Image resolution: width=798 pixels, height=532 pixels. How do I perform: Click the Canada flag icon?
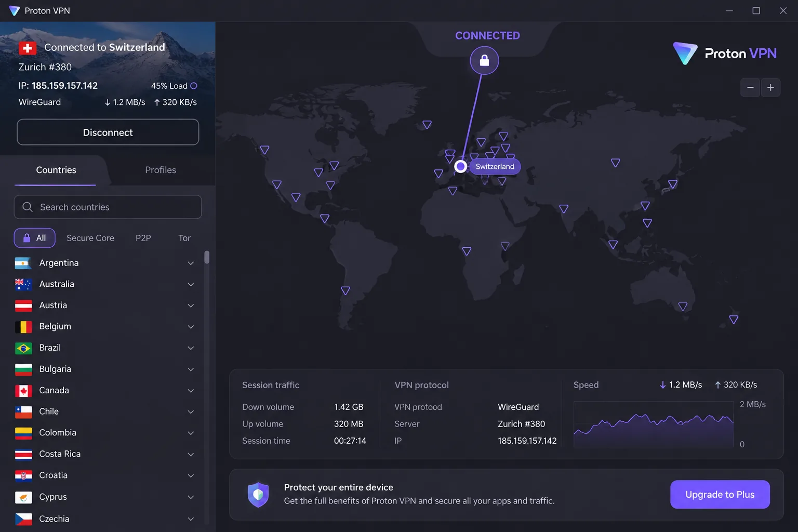click(x=23, y=391)
